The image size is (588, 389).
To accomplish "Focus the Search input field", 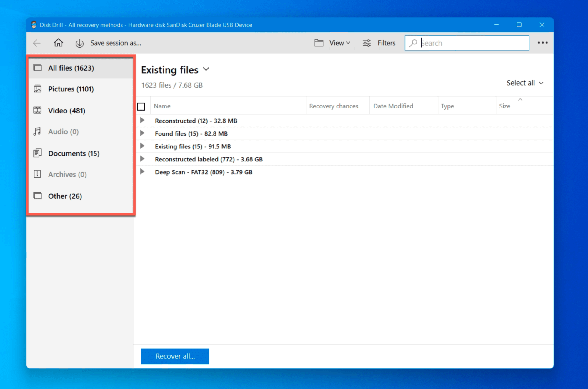I will tap(467, 43).
